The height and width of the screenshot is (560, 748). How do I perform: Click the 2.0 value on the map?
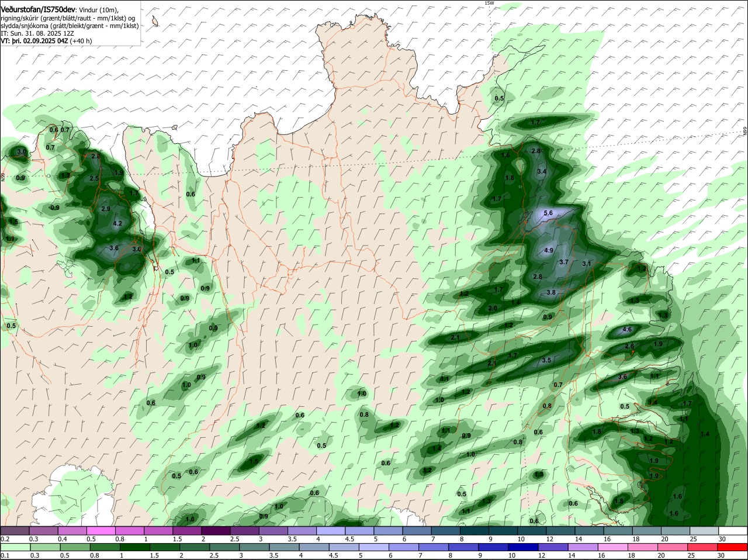pos(493,309)
